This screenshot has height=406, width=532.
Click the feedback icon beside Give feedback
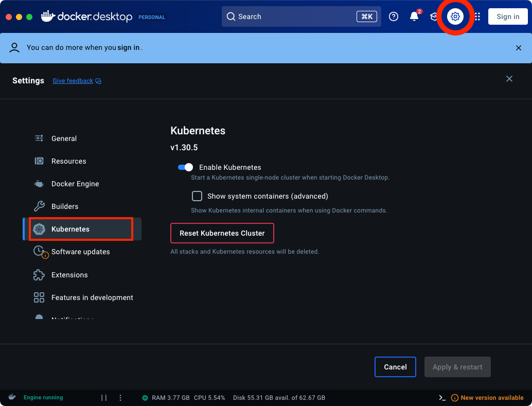pyautogui.click(x=98, y=81)
